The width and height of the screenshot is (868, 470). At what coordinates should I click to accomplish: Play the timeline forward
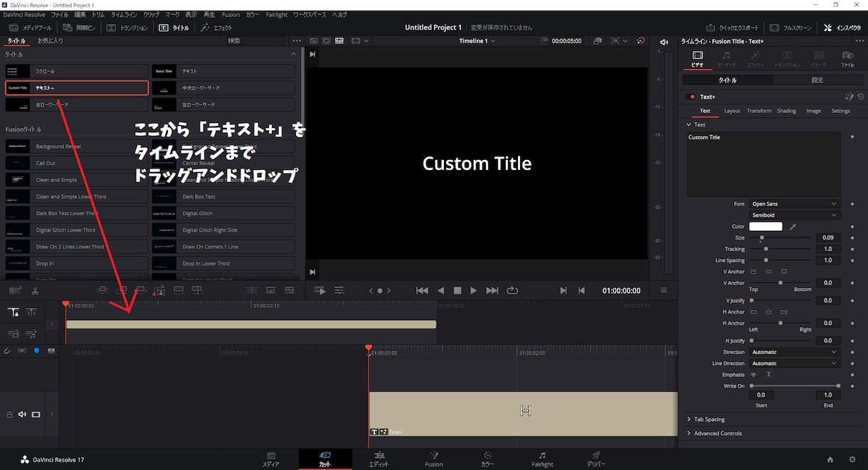click(474, 291)
